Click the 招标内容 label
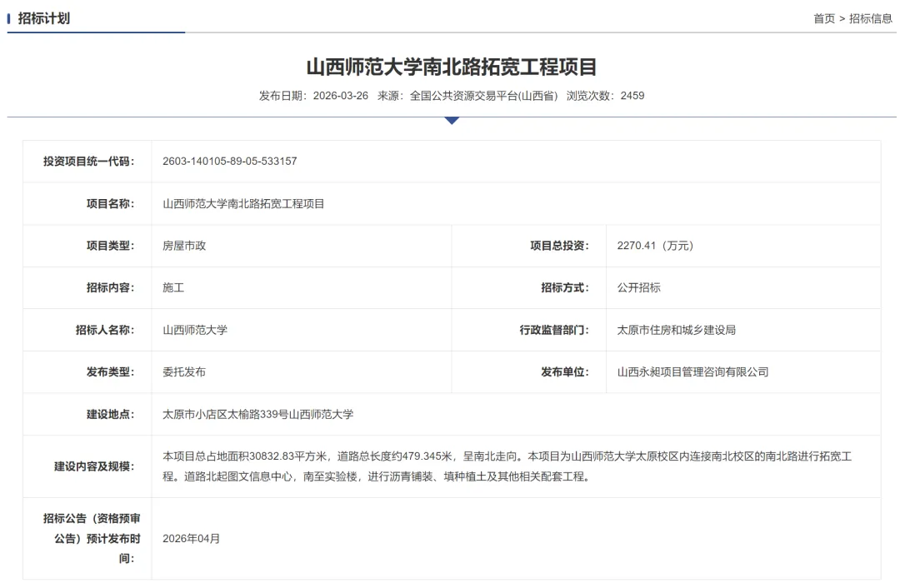Viewport: 900px width, 588px height. (110, 287)
